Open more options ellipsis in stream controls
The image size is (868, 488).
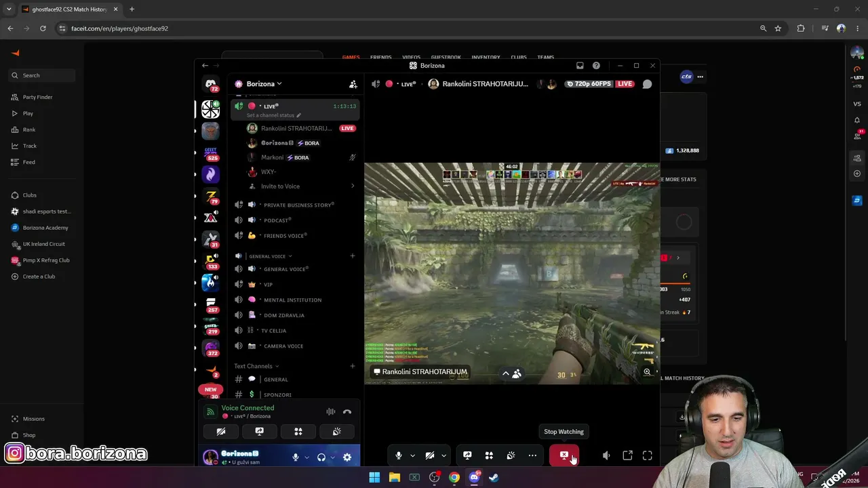click(x=532, y=455)
